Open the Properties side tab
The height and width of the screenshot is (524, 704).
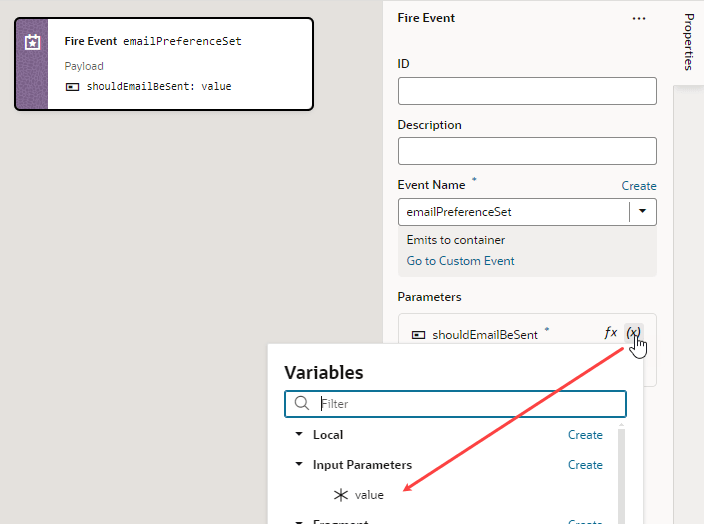[689, 42]
